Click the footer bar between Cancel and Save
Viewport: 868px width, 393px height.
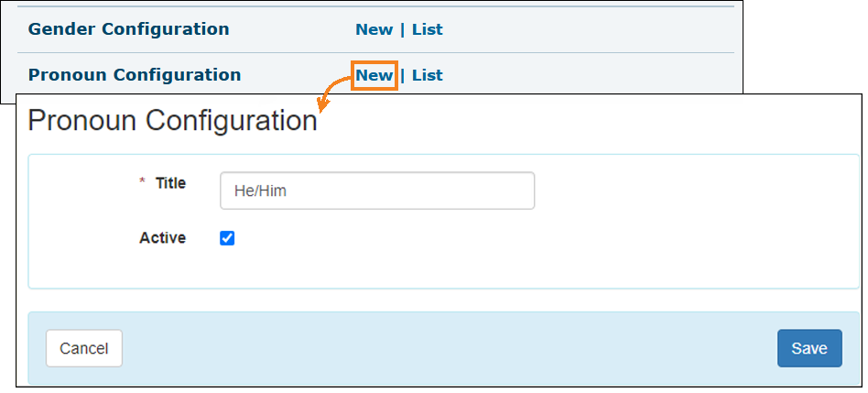click(x=449, y=348)
